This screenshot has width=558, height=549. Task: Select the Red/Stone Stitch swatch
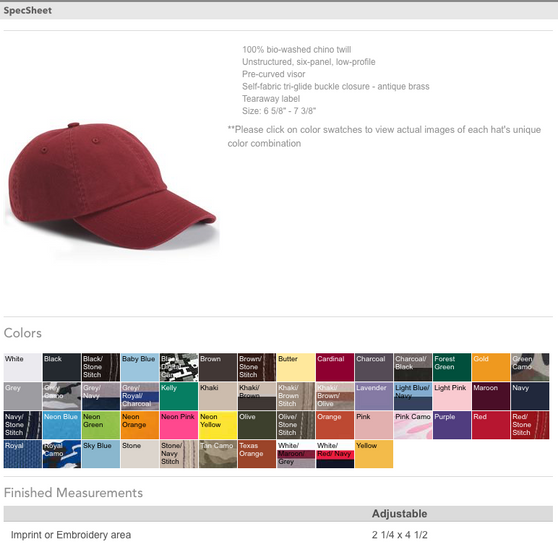click(x=530, y=425)
